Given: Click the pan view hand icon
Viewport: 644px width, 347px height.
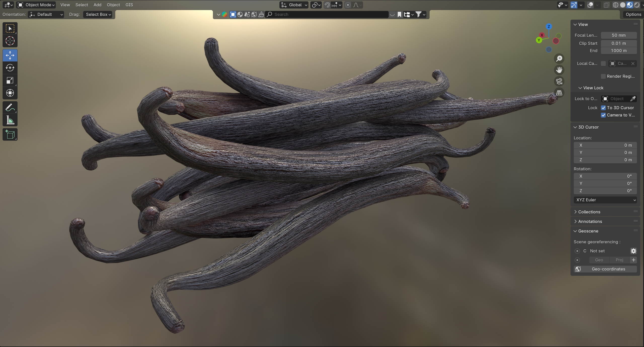Looking at the screenshot, I should (x=559, y=70).
